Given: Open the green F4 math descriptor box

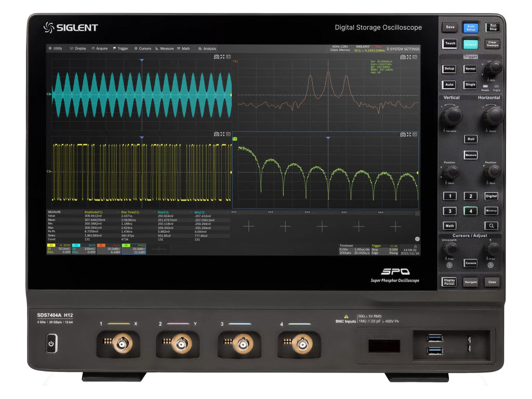Looking at the screenshot, I should coord(134,249).
